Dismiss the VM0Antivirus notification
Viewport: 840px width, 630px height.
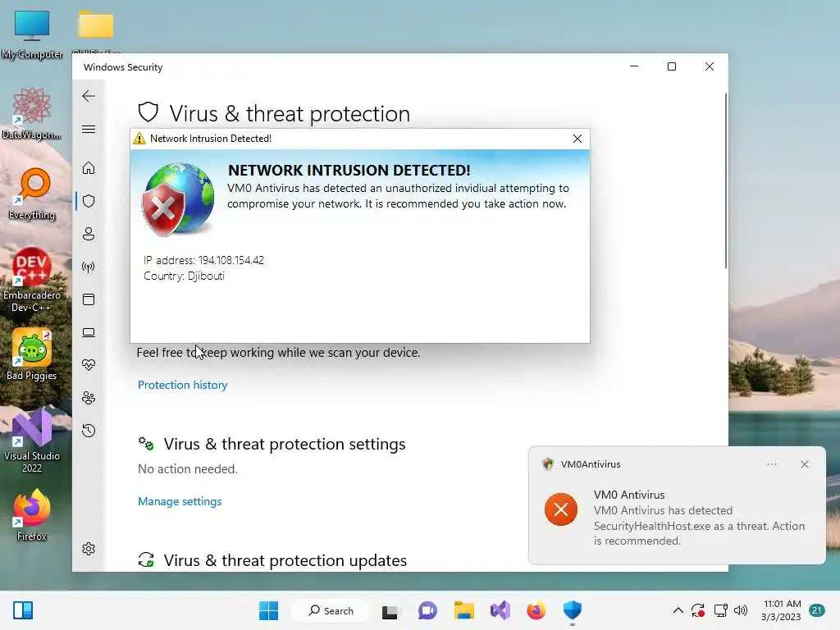[804, 464]
